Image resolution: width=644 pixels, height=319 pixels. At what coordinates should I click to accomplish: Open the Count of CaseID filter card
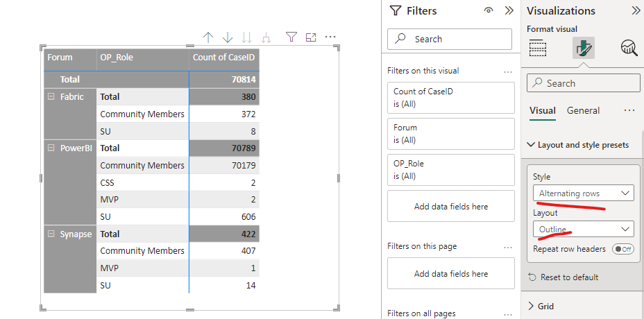pos(451,98)
